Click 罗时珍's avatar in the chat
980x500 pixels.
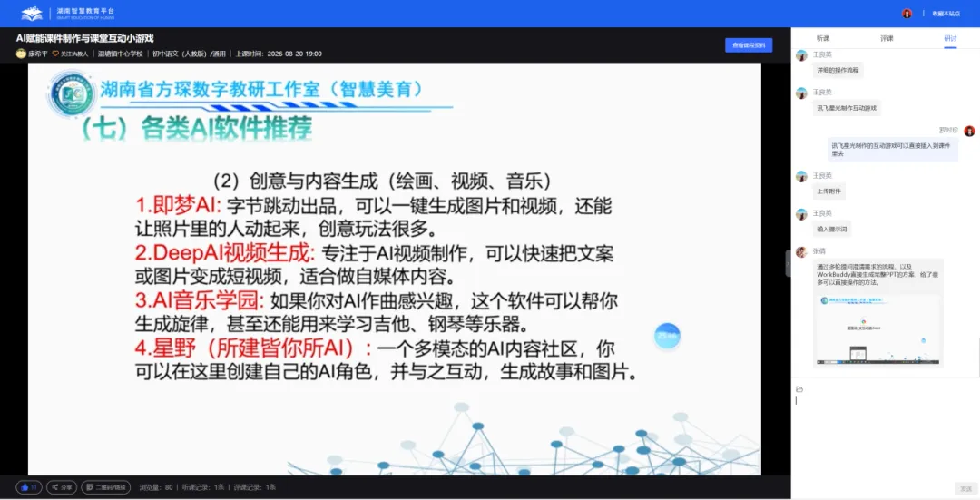(969, 131)
